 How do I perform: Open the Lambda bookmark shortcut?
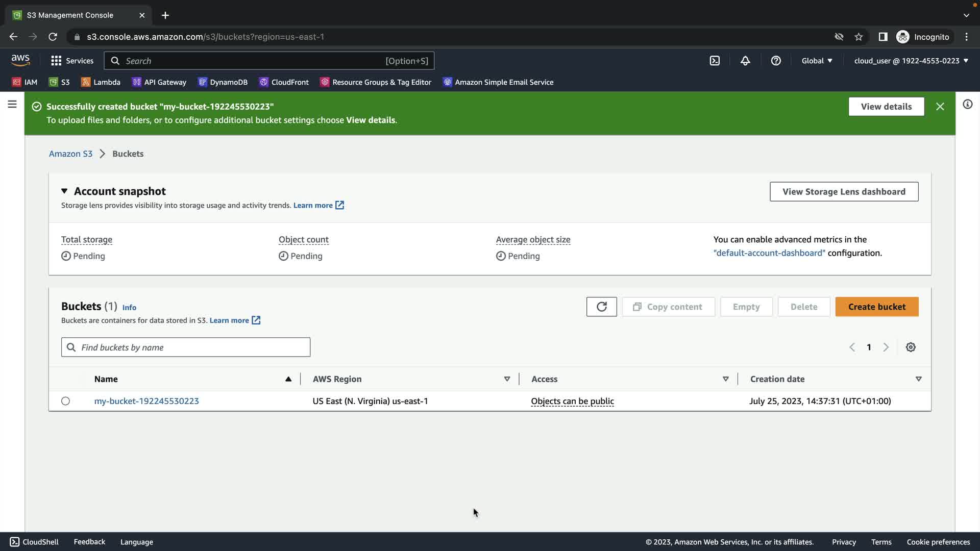coord(101,82)
